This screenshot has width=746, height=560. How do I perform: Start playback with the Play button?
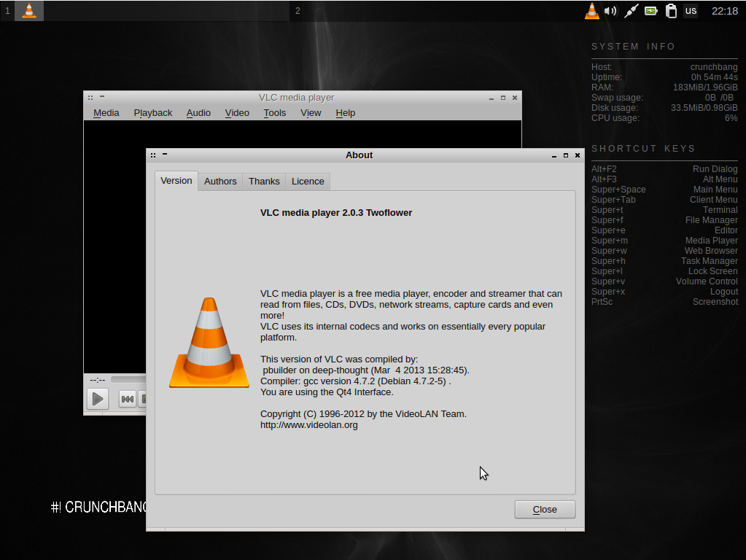(x=98, y=399)
